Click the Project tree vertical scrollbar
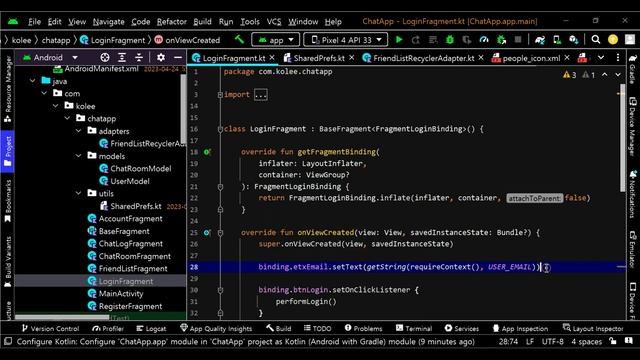 [183, 110]
